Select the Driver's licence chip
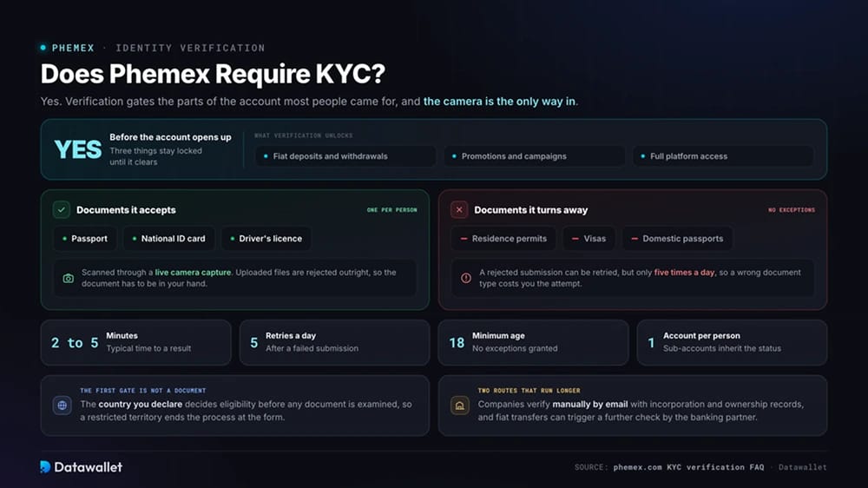 (x=266, y=239)
